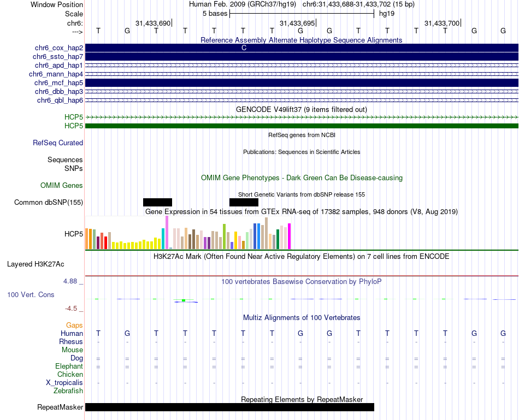Open OMIM Gene Phenotypes track title
Viewport: 519px width, 420px height.
[x=302, y=178]
